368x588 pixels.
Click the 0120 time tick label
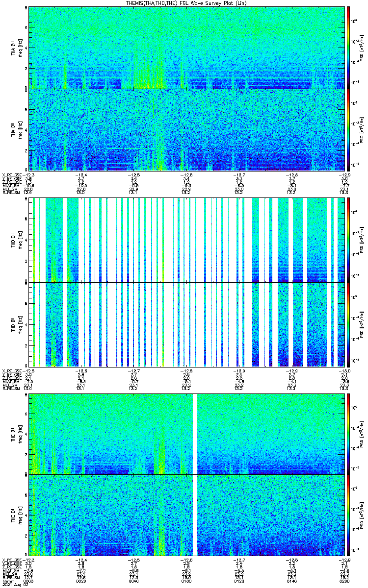click(x=238, y=581)
